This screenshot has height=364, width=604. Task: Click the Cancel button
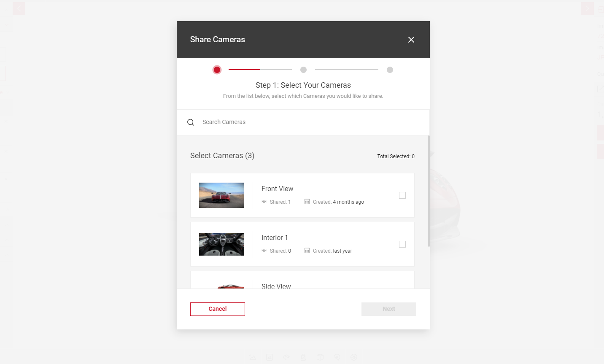point(218,309)
